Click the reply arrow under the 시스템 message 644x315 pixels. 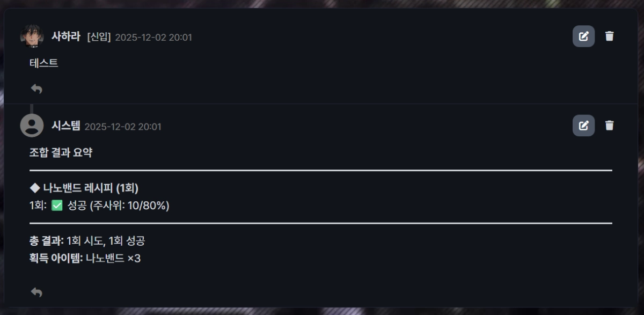click(x=37, y=292)
